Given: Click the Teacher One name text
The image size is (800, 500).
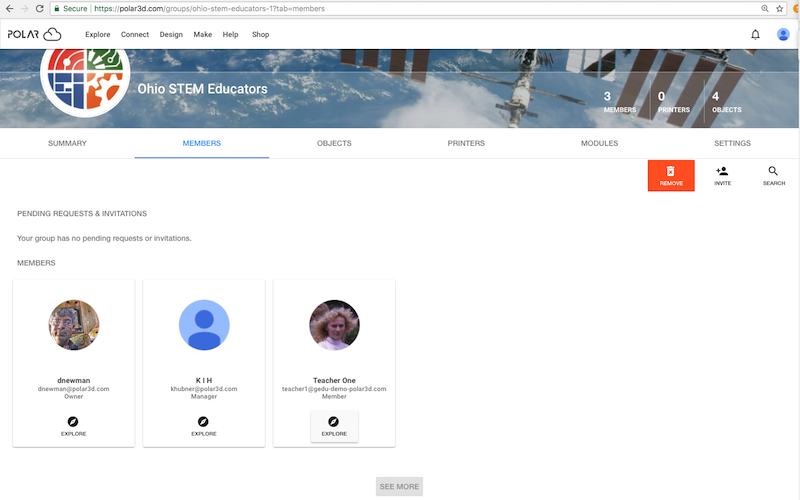Looking at the screenshot, I should 334,380.
